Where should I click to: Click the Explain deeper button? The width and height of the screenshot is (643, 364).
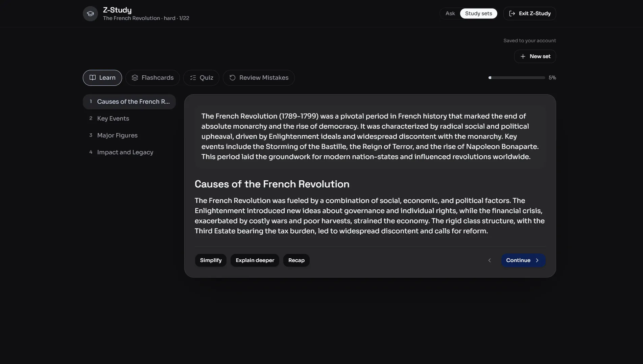click(255, 260)
